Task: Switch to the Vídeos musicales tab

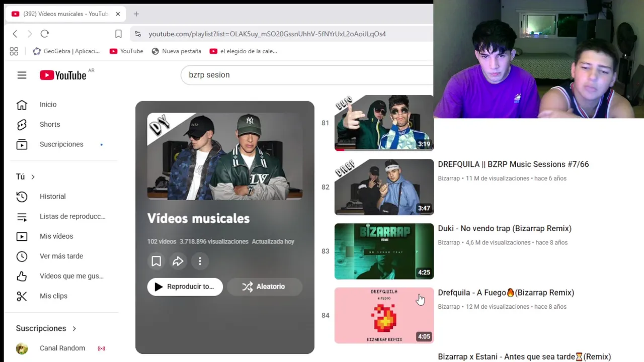Action: (66, 14)
